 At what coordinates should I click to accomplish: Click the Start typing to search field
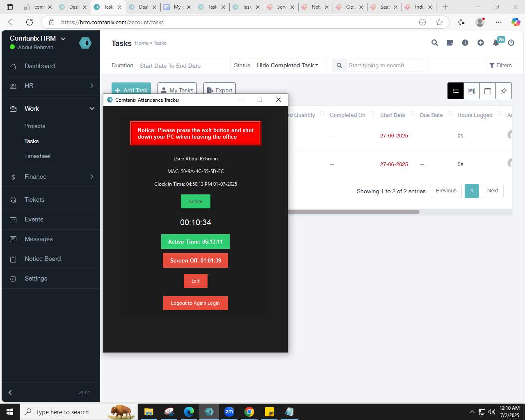click(x=384, y=65)
